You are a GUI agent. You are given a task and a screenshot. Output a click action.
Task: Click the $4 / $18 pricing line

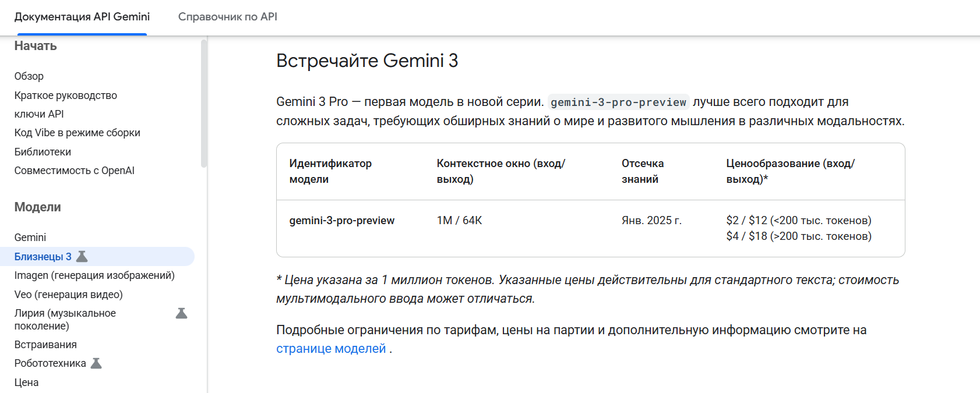click(799, 236)
